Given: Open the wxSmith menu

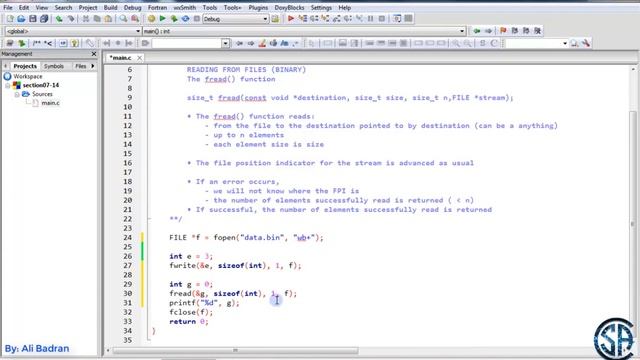Looking at the screenshot, I should (x=184, y=7).
